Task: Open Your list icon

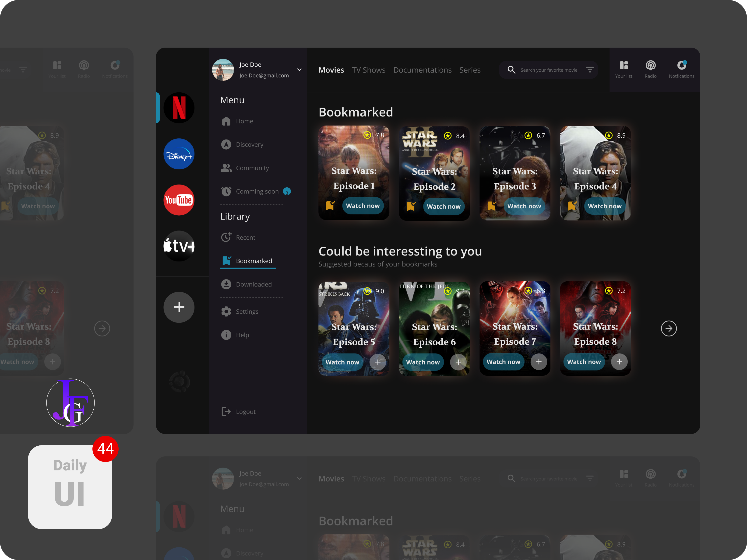Action: coord(624,66)
